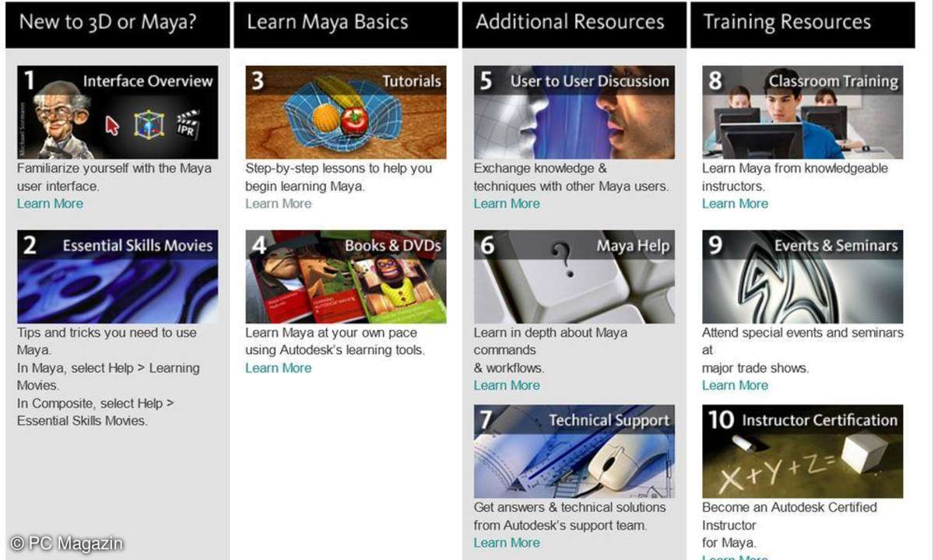
Task: Click the red arrow cursor icon in Interface Overview
Action: pyautogui.click(x=112, y=125)
